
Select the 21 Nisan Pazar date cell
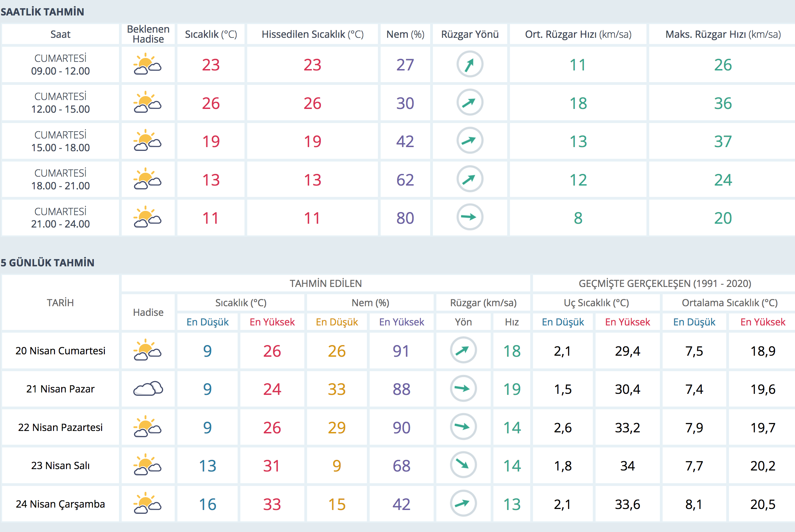pyautogui.click(x=61, y=389)
